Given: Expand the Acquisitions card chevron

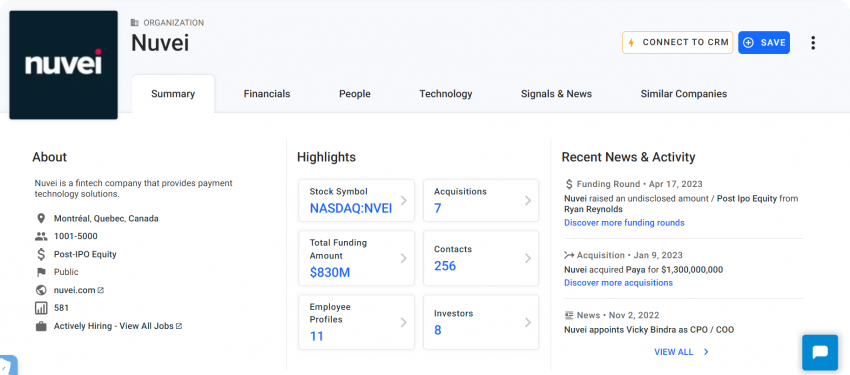Looking at the screenshot, I should pyautogui.click(x=527, y=201).
